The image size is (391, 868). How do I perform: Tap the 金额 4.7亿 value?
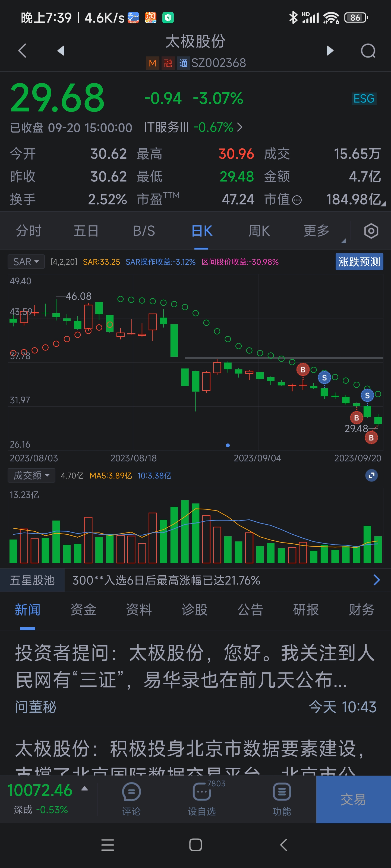point(365,177)
